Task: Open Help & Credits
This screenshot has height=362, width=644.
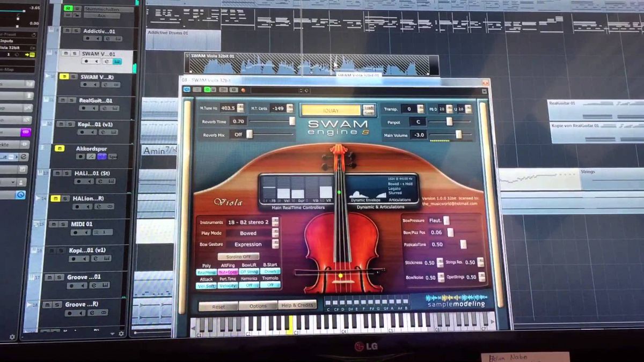Action: [x=297, y=305]
